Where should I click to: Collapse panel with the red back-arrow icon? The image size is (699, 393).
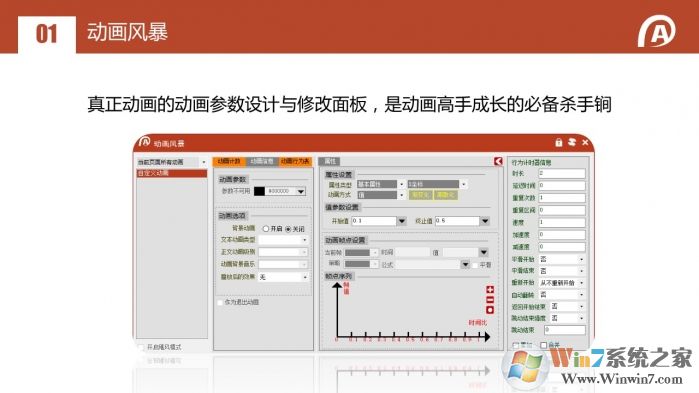pos(498,161)
